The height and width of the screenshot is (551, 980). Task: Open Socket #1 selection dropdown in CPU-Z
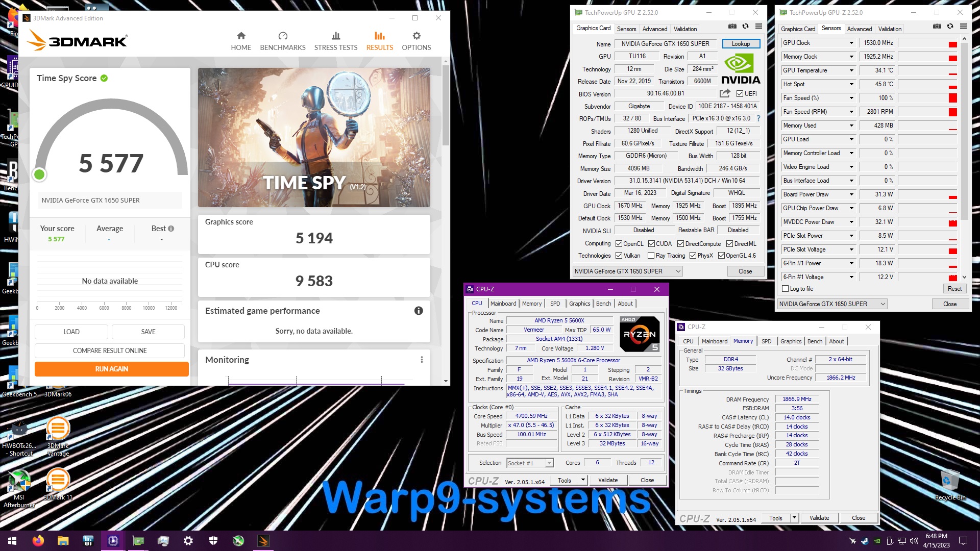tap(530, 463)
